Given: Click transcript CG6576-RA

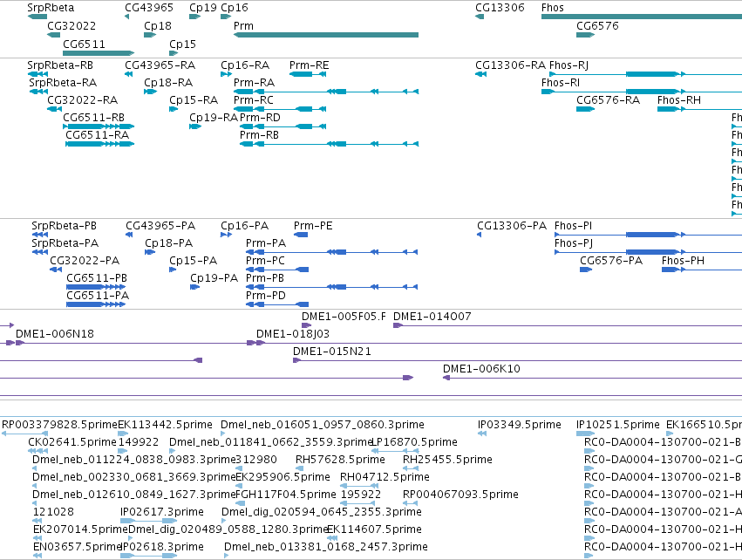Looking at the screenshot, I should coord(608,100).
